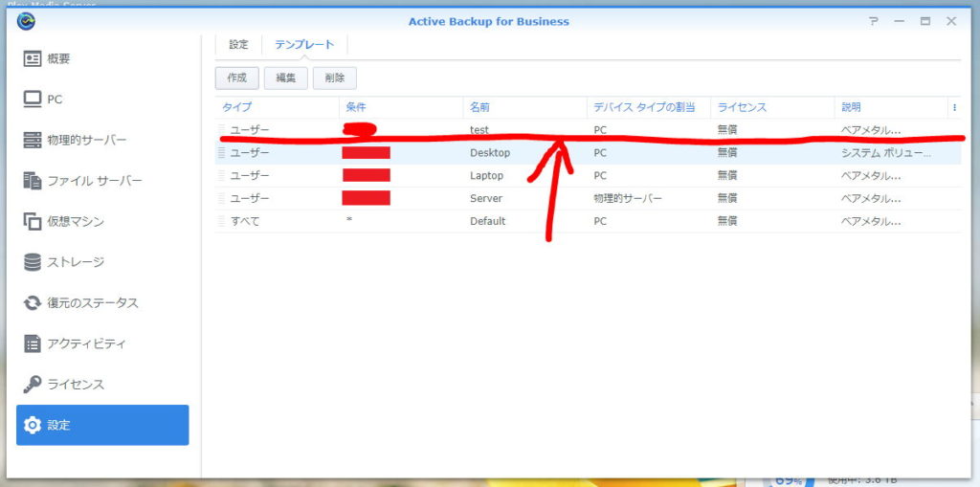
Task: Click the ストレージ database icon
Action: tap(32, 262)
